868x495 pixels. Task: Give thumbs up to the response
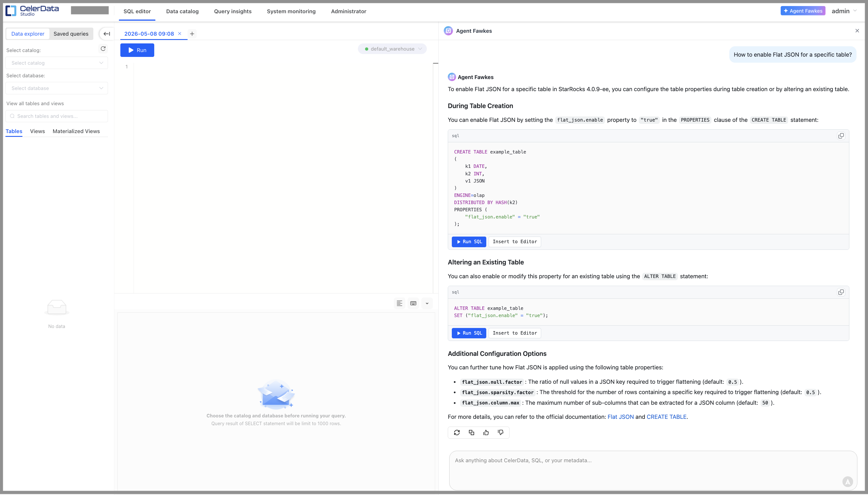pos(486,433)
